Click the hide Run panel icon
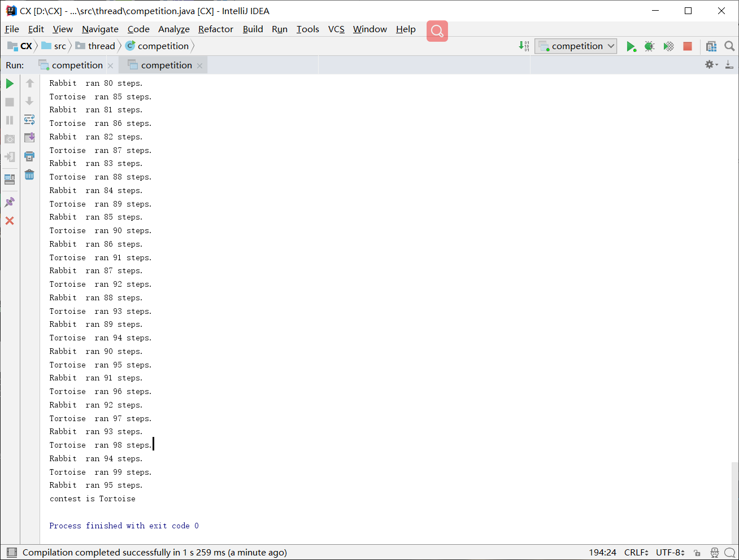739x560 pixels. pos(729,65)
